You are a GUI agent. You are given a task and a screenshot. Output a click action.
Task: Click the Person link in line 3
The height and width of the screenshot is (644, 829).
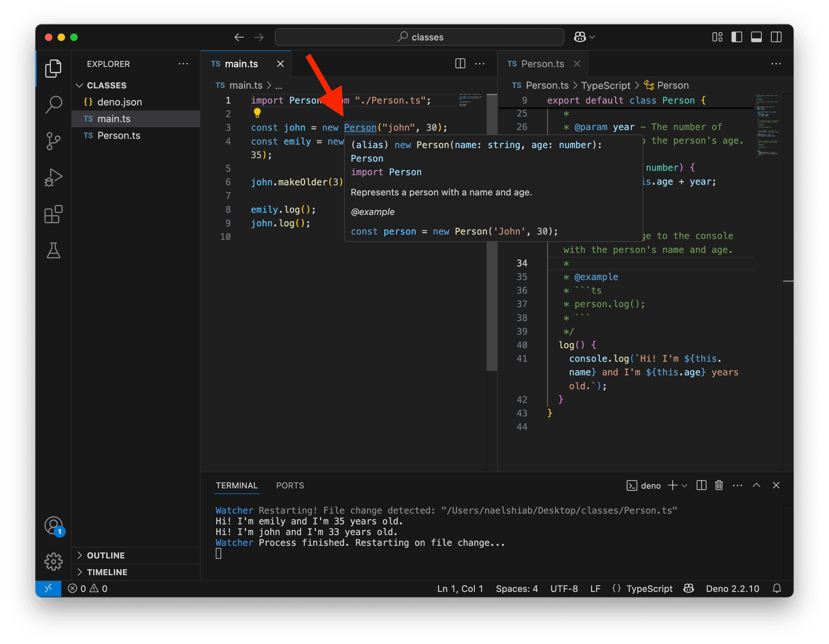[x=360, y=128]
